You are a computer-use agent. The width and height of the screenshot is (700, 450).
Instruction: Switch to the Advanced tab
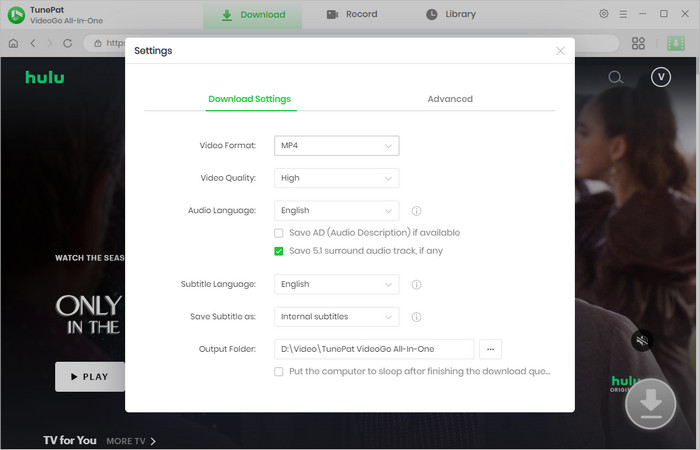coord(450,99)
